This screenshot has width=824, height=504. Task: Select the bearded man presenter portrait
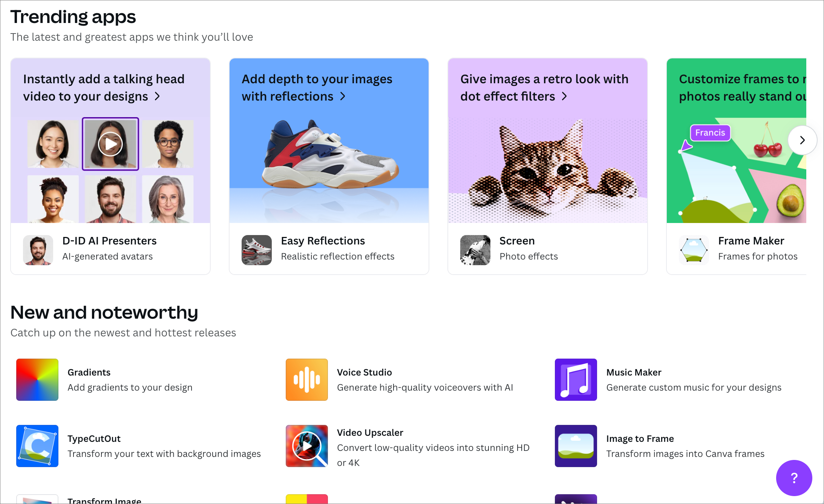point(110,199)
